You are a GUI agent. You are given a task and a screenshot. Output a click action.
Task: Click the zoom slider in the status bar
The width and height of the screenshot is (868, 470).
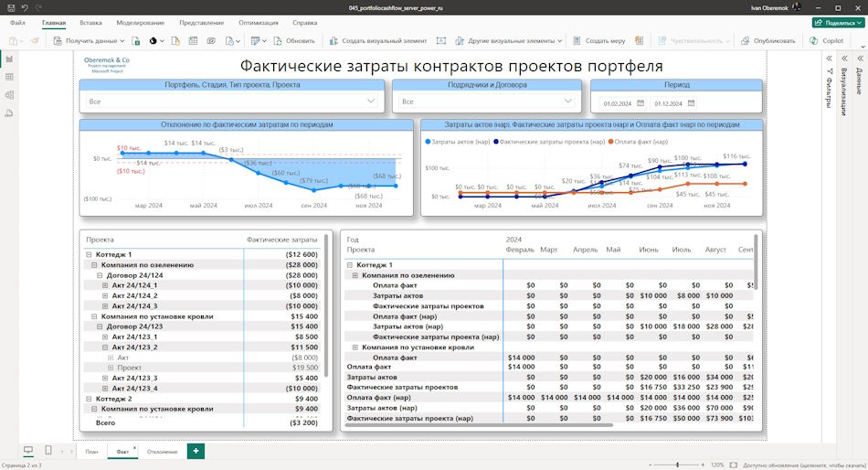(x=676, y=465)
